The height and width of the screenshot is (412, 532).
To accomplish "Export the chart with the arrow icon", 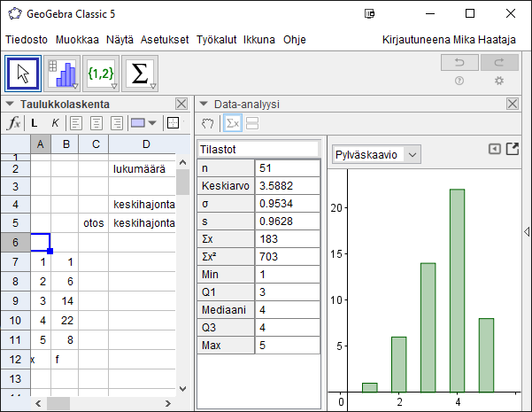I will pyautogui.click(x=512, y=149).
